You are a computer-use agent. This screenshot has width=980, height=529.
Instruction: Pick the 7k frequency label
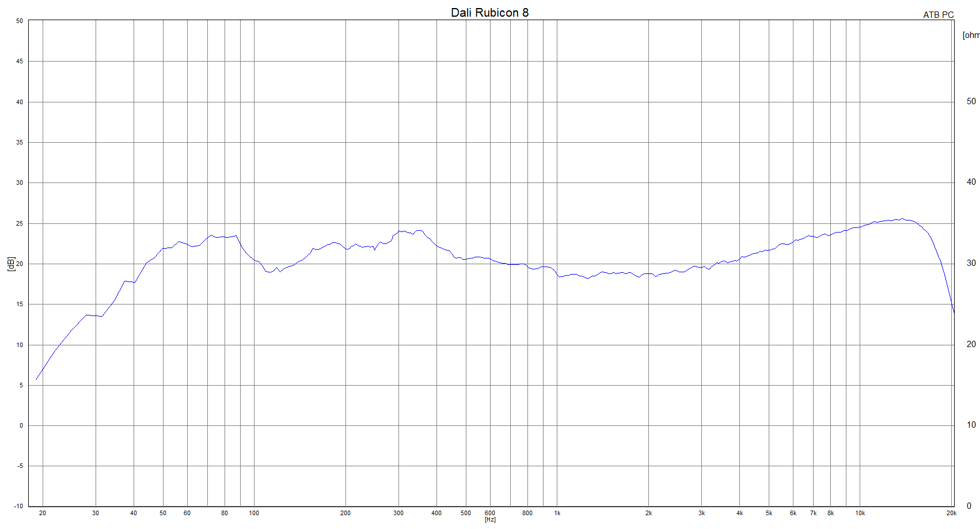pyautogui.click(x=814, y=513)
